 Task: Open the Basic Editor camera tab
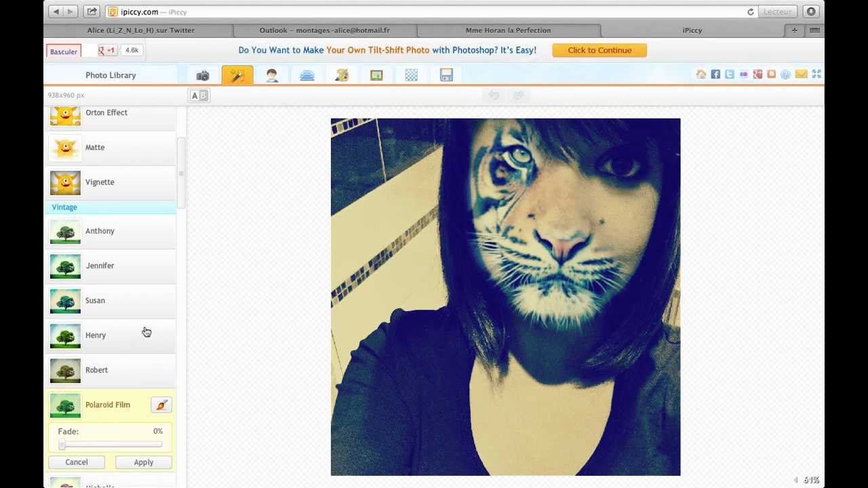click(x=202, y=75)
